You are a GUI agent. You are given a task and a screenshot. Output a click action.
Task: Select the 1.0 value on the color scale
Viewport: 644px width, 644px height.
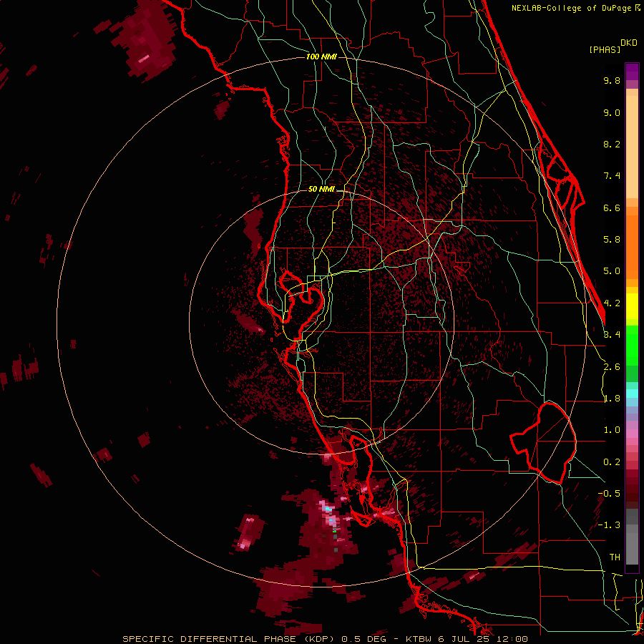(612, 430)
